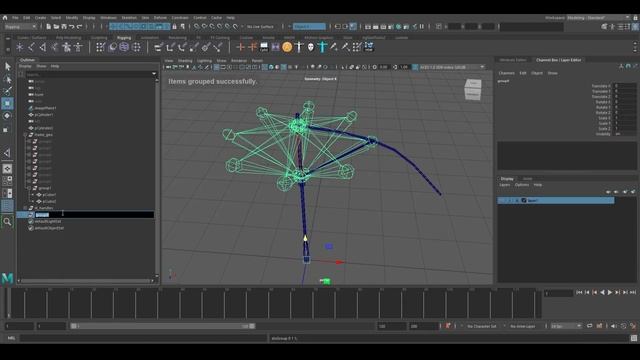This screenshot has height=360, width=640.
Task: Select pCylinder1 in the Outliner
Action: (x=44, y=115)
